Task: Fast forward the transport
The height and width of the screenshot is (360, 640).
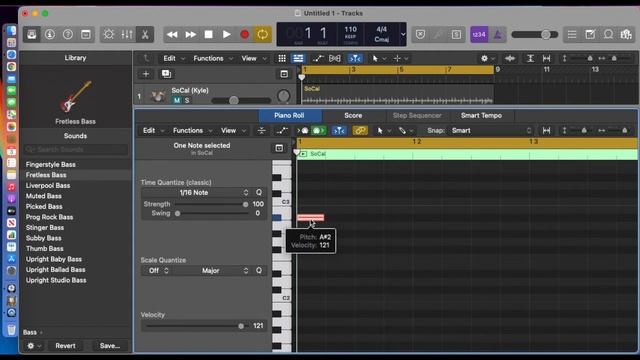Action: click(x=191, y=35)
